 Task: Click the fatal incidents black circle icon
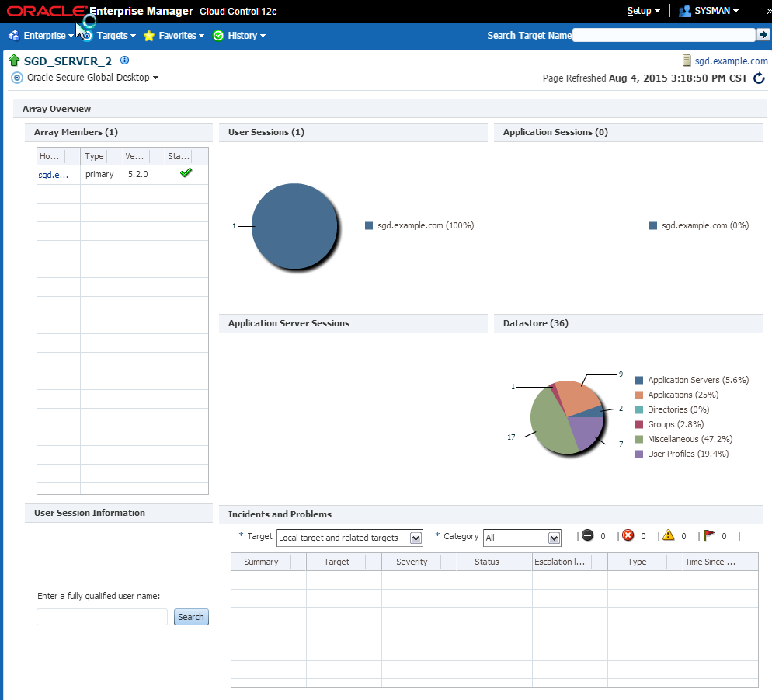coord(587,535)
